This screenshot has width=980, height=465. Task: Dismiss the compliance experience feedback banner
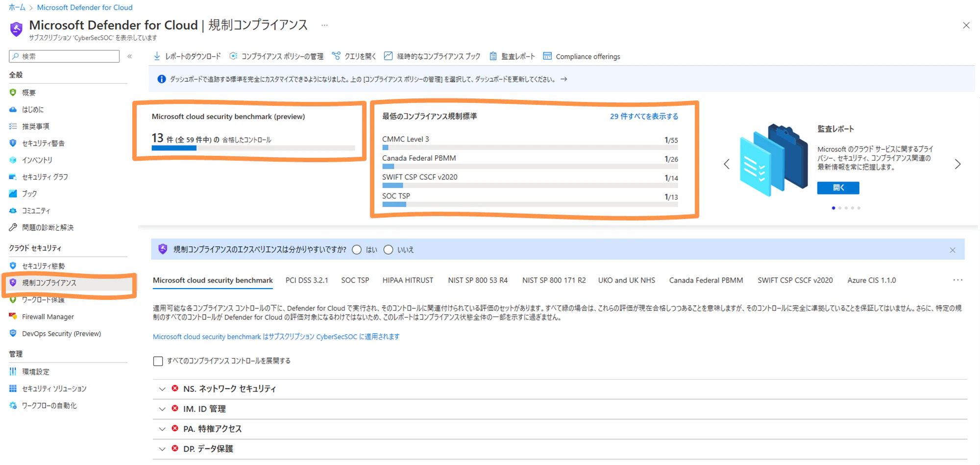point(953,250)
